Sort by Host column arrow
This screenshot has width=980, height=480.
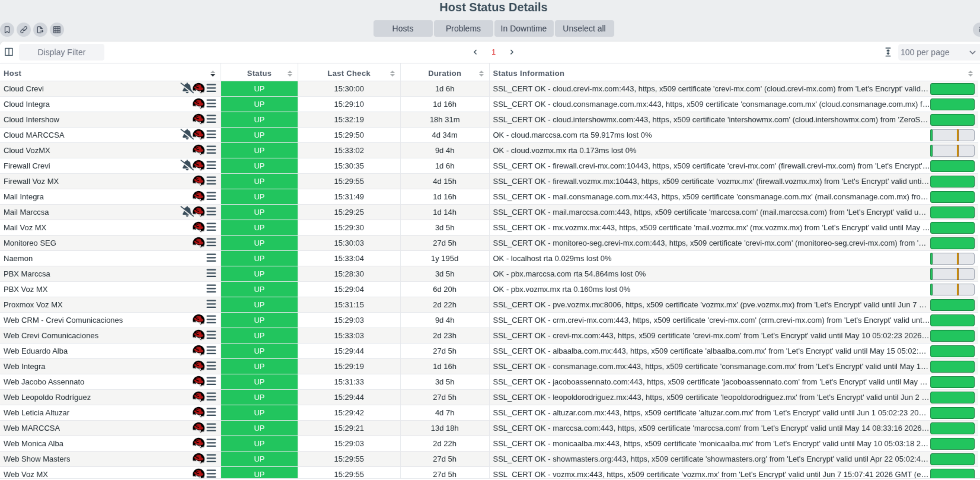click(213, 74)
